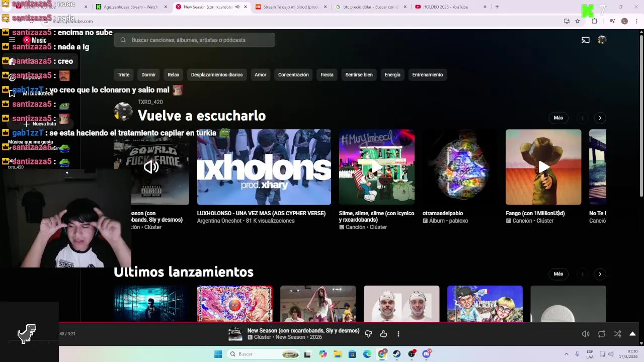
Task: Toggle shuffle in the player bar
Action: (x=617, y=334)
